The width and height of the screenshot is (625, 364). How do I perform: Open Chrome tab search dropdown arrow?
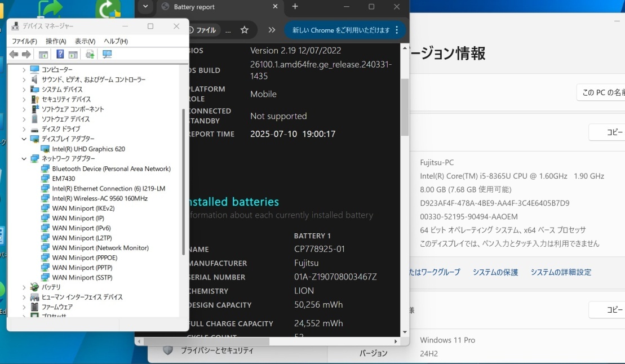coord(145,6)
